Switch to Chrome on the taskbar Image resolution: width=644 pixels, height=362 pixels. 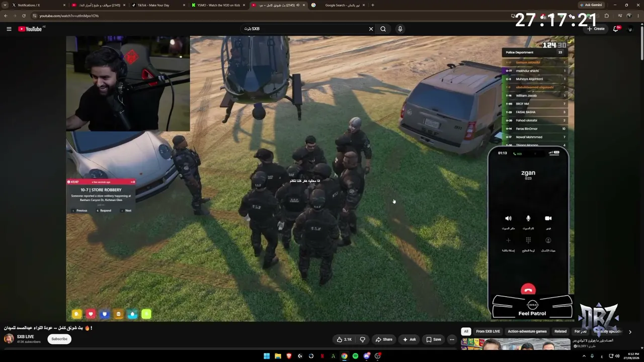click(x=344, y=356)
